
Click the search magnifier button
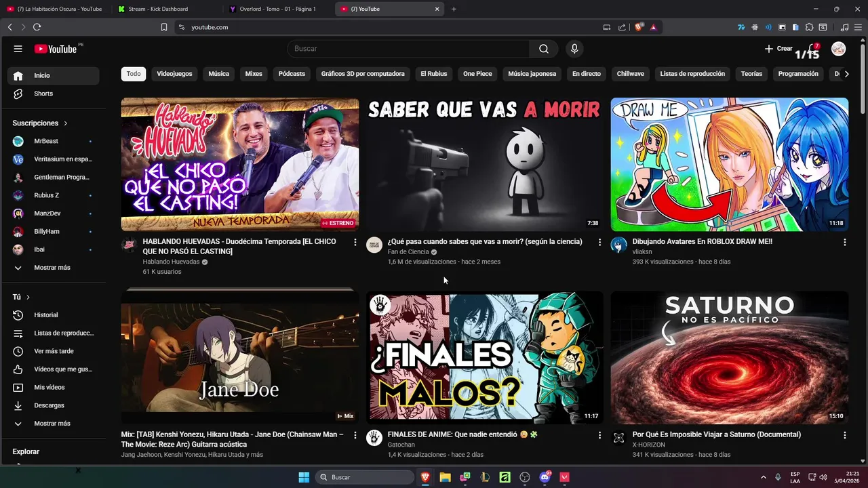coord(544,49)
